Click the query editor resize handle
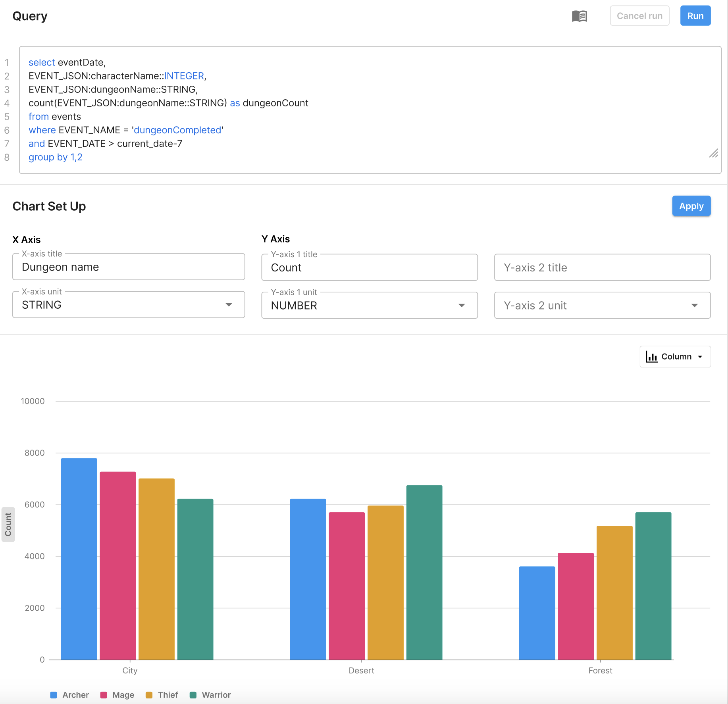The height and width of the screenshot is (704, 728). pos(713,154)
